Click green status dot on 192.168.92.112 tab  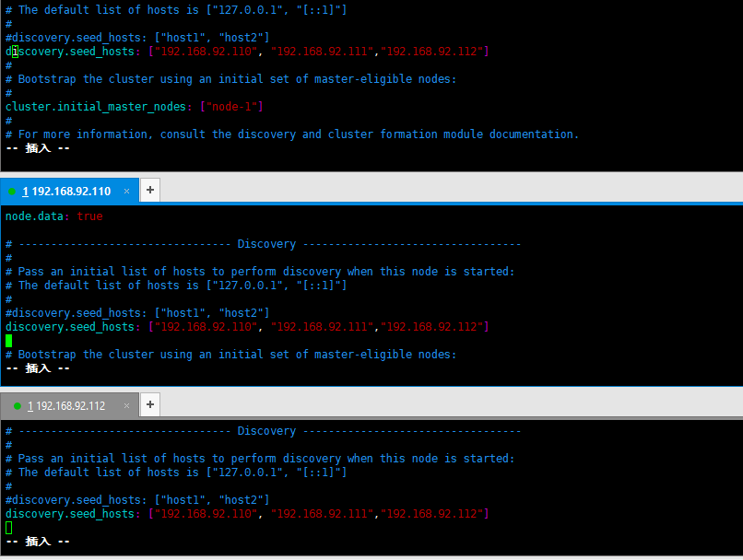tap(18, 405)
